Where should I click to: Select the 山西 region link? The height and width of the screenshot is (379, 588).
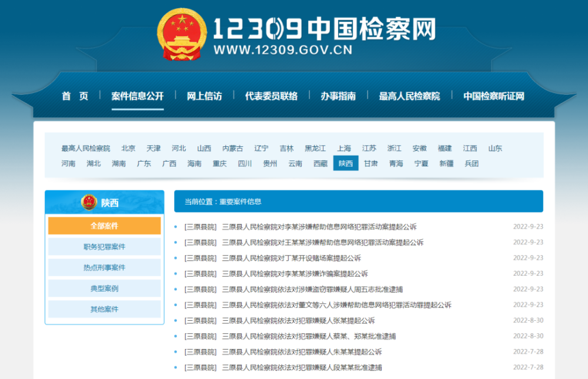(x=204, y=149)
